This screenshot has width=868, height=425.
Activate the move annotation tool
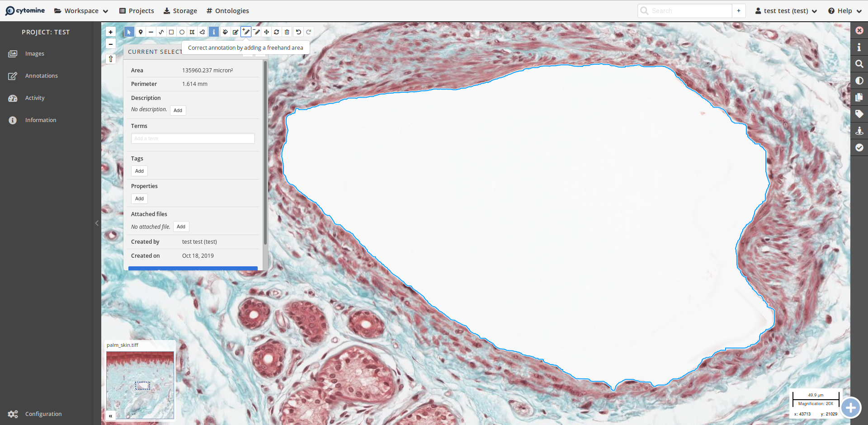[267, 32]
